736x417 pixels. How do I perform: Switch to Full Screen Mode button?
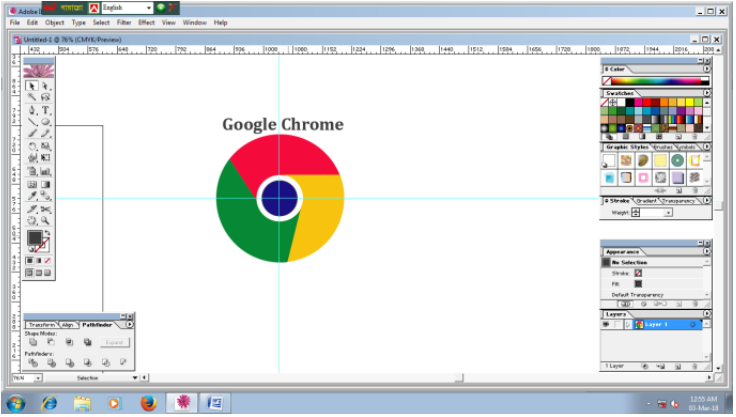click(47, 273)
